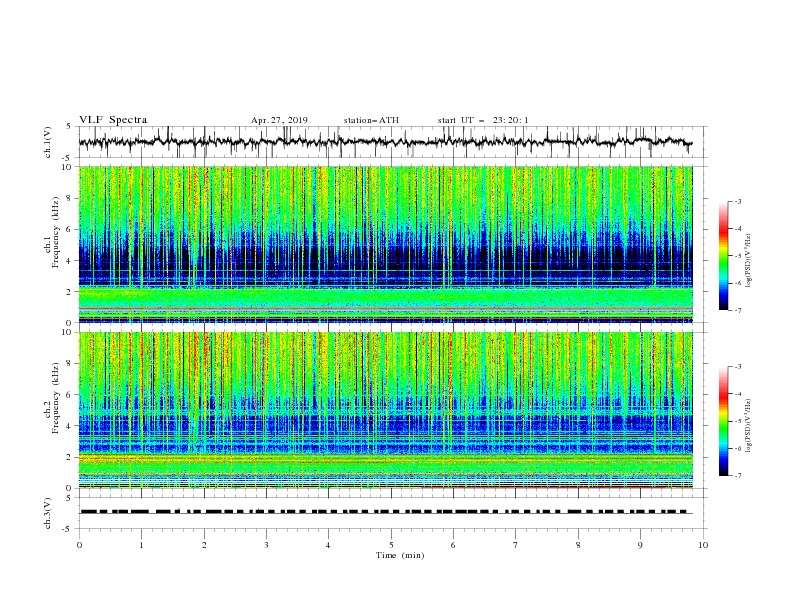Screen dimensions: 792x612
Task: Select the "ch.1 Frequency (kHz)" axis label
Action: [x=52, y=230]
